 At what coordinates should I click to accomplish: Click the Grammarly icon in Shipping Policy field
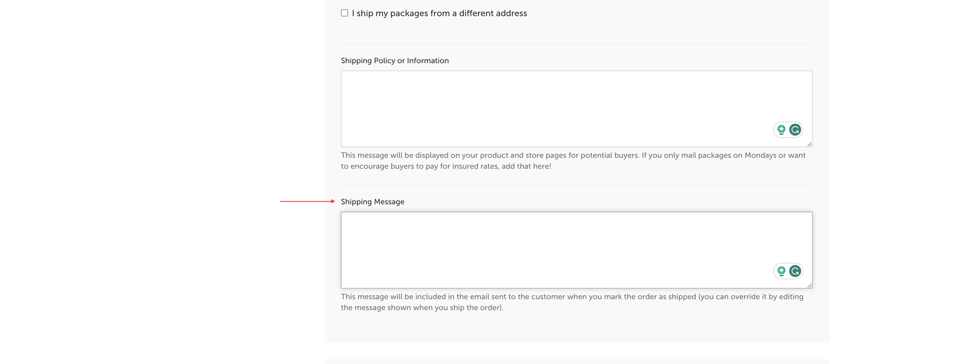(795, 130)
